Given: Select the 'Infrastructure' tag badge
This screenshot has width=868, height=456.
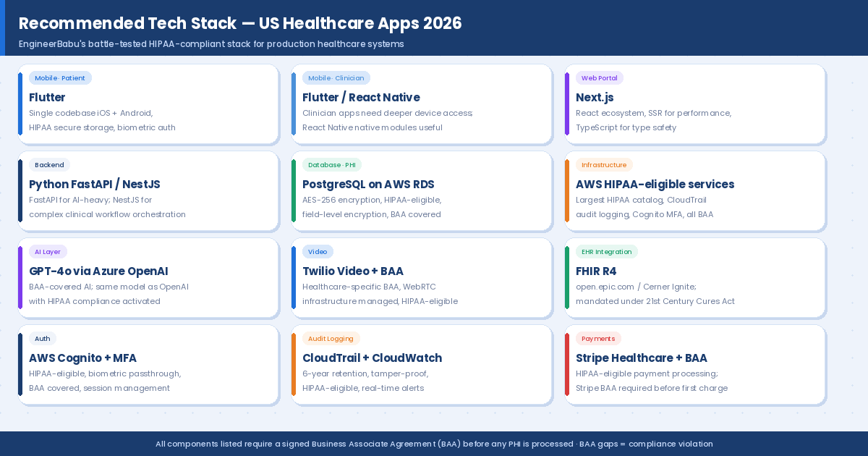Looking at the screenshot, I should [604, 165].
